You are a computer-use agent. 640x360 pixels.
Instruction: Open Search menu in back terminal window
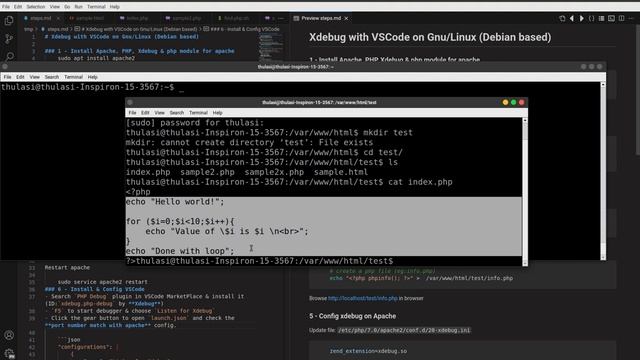pos(52,77)
